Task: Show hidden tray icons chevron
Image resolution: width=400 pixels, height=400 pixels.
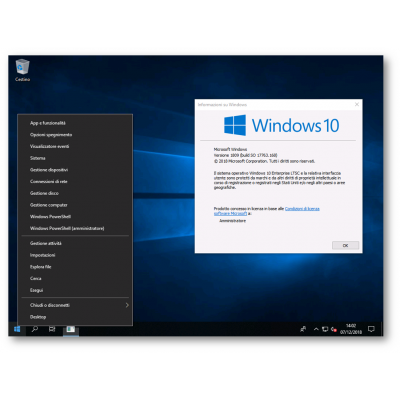Action: tap(316, 329)
